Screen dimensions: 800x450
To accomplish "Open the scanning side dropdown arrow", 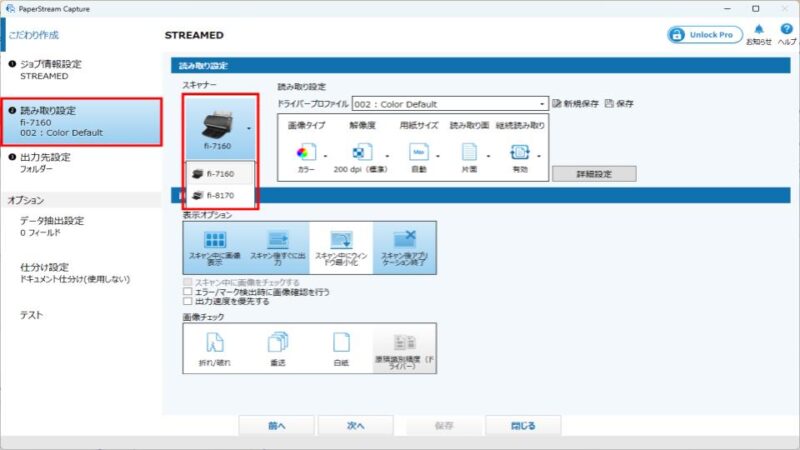I will [488, 156].
